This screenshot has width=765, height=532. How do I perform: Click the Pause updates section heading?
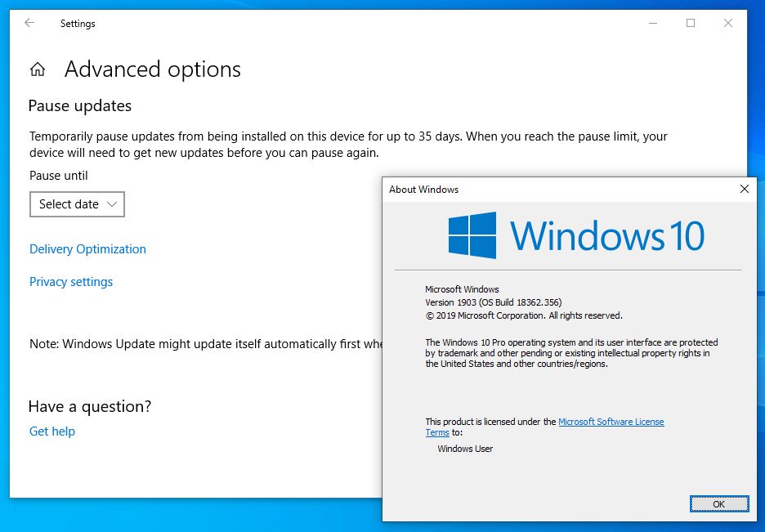(80, 105)
